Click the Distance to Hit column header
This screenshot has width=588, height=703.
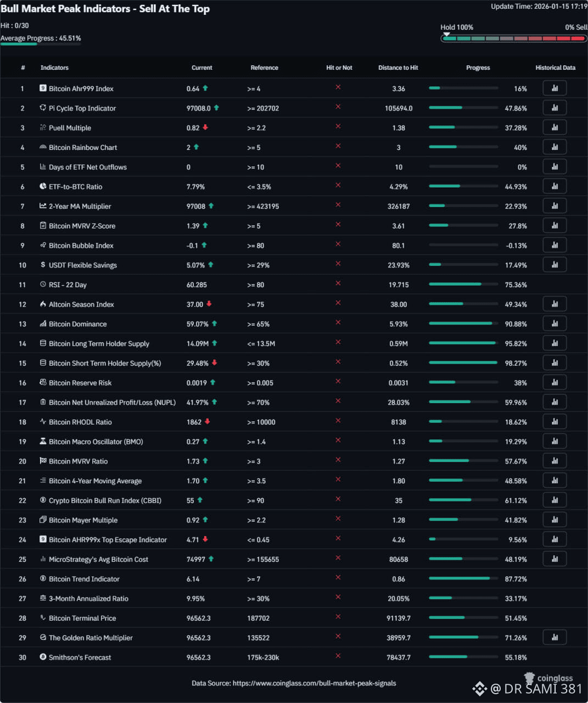click(398, 68)
